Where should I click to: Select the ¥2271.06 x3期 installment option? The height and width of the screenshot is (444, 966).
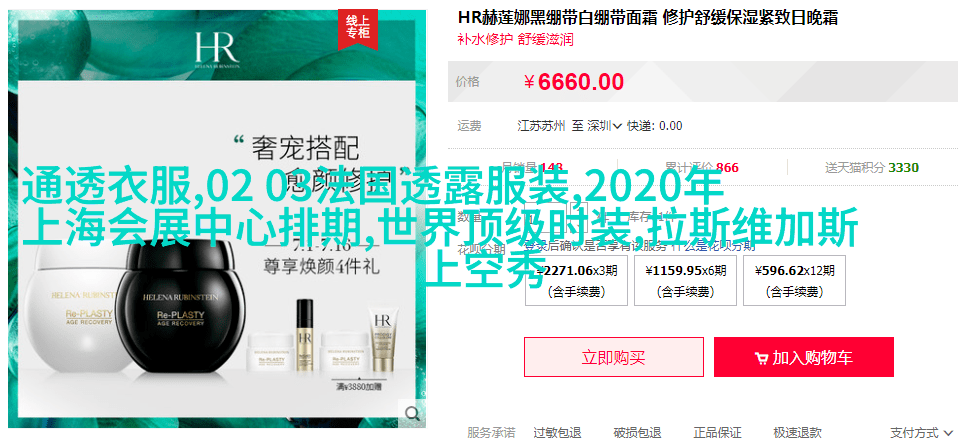click(x=576, y=280)
